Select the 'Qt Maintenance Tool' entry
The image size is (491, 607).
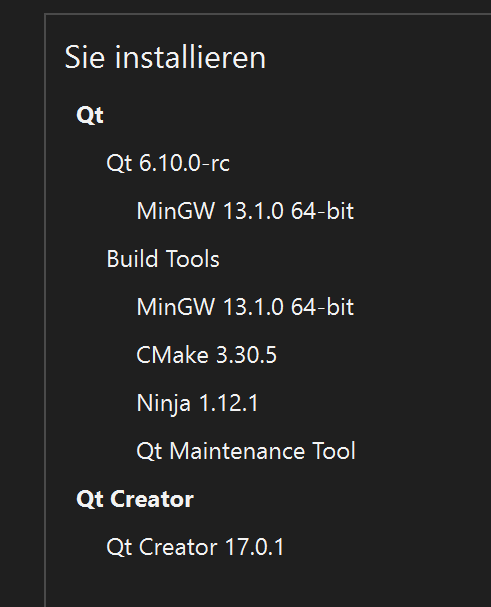pyautogui.click(x=246, y=451)
